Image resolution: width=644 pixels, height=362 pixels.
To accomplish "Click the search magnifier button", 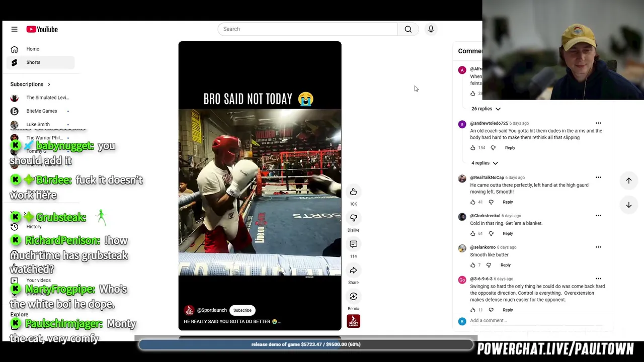I will point(408,29).
